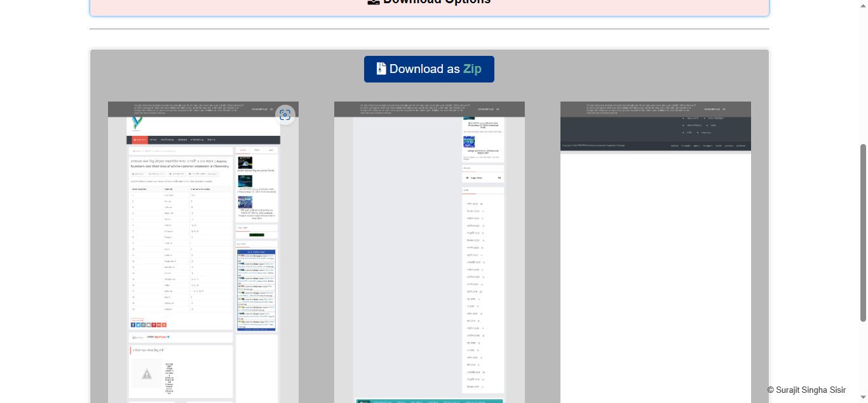The width and height of the screenshot is (868, 403).
Task: Expand the first dropdown chevron in the navigation bar
Action: coord(172,140)
